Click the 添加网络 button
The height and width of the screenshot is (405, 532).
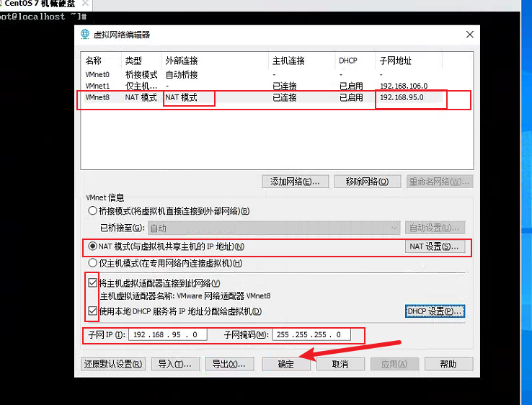[x=295, y=182]
